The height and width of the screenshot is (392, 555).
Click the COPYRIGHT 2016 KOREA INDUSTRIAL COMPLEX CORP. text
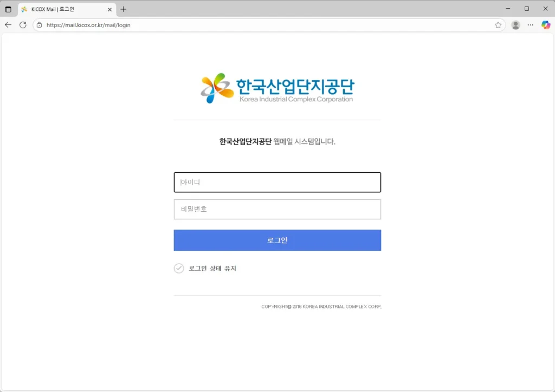(321, 306)
